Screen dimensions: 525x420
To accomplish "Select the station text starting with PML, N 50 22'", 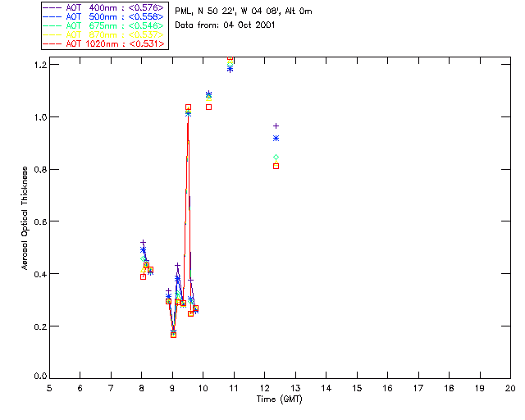I will click(x=244, y=11).
